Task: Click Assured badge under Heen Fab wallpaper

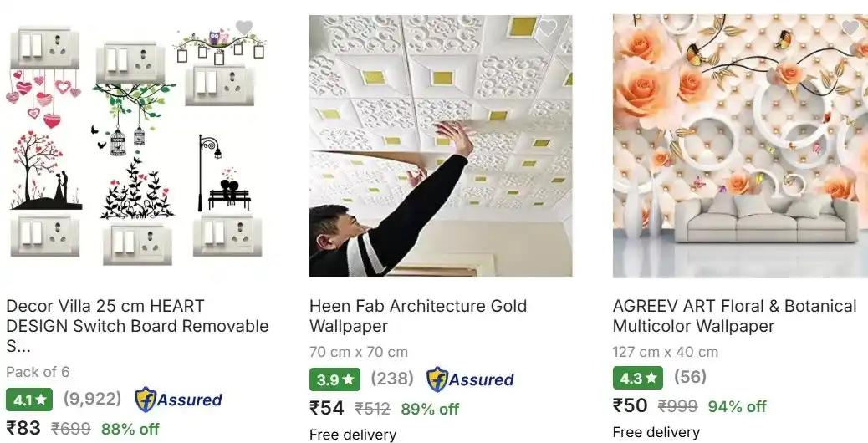Action: 470,379
